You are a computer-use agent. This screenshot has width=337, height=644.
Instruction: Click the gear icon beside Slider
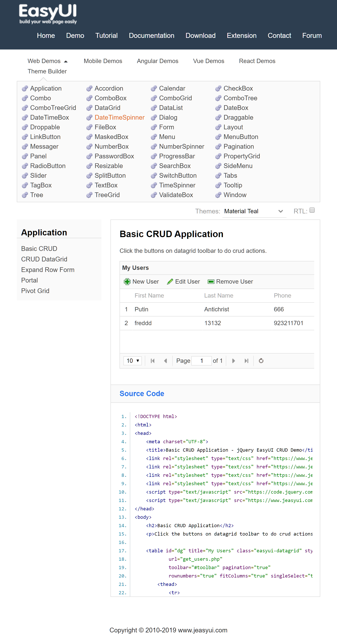click(25, 176)
